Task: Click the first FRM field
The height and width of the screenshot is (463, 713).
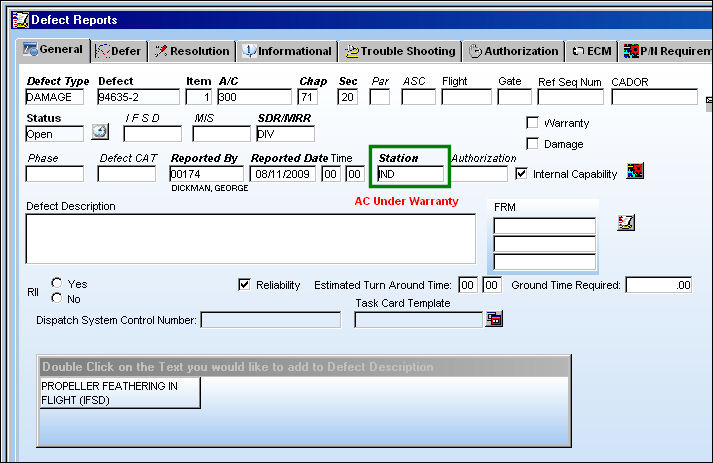Action: (x=545, y=226)
